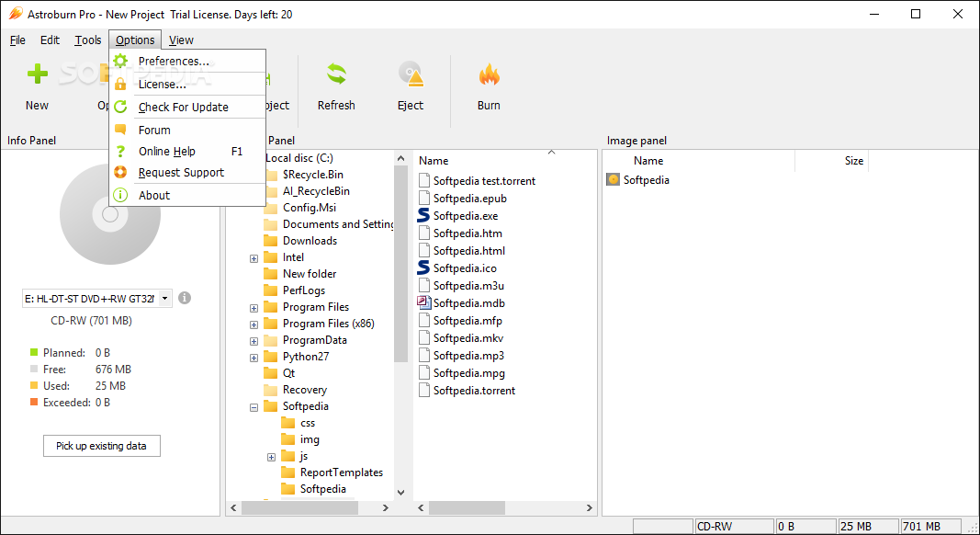Image resolution: width=980 pixels, height=535 pixels.
Task: Click the Check For Update refresh icon
Action: point(120,107)
